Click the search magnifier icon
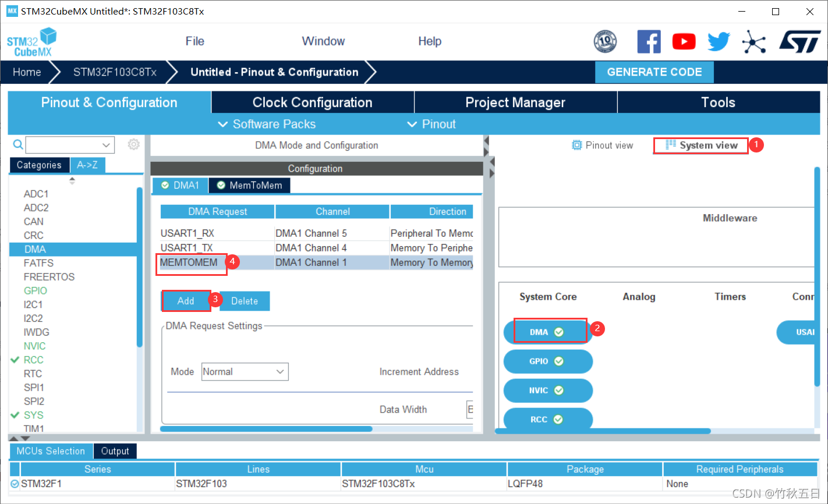 [18, 144]
